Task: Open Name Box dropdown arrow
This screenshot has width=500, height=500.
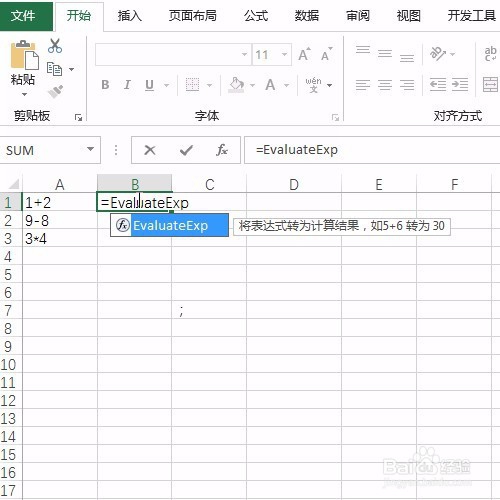Action: (x=90, y=149)
